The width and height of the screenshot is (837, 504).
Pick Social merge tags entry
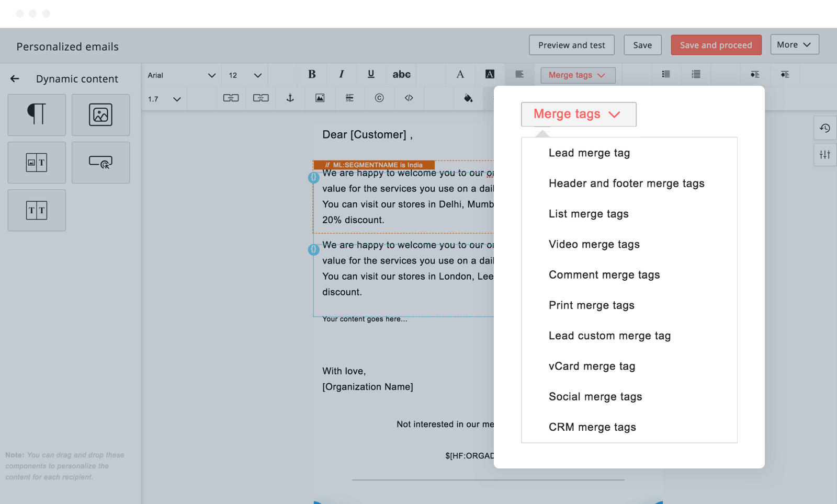click(x=595, y=397)
